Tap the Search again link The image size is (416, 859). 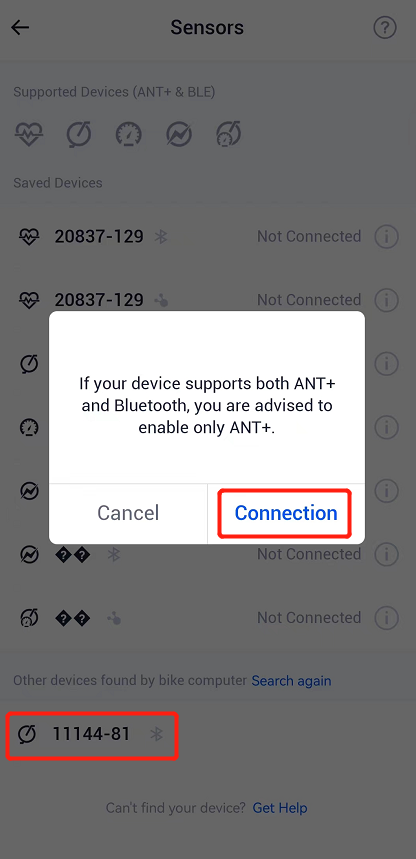point(291,681)
